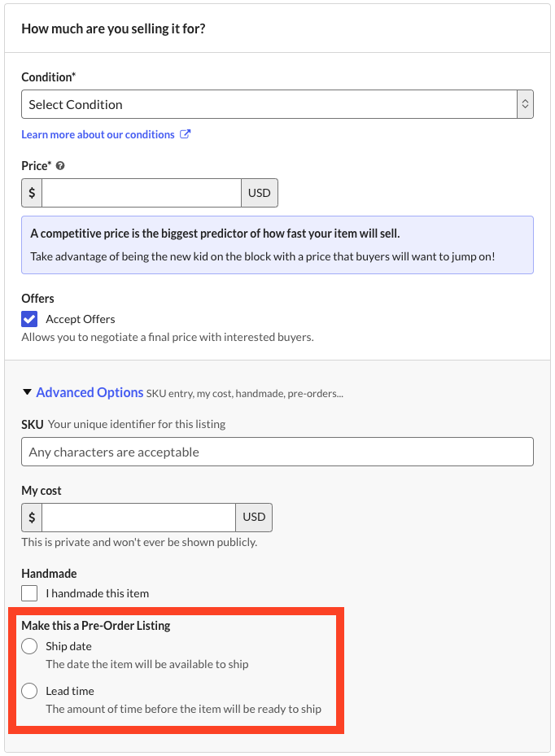Collapse the Advanced Options disclosure triangle

pyautogui.click(x=28, y=393)
